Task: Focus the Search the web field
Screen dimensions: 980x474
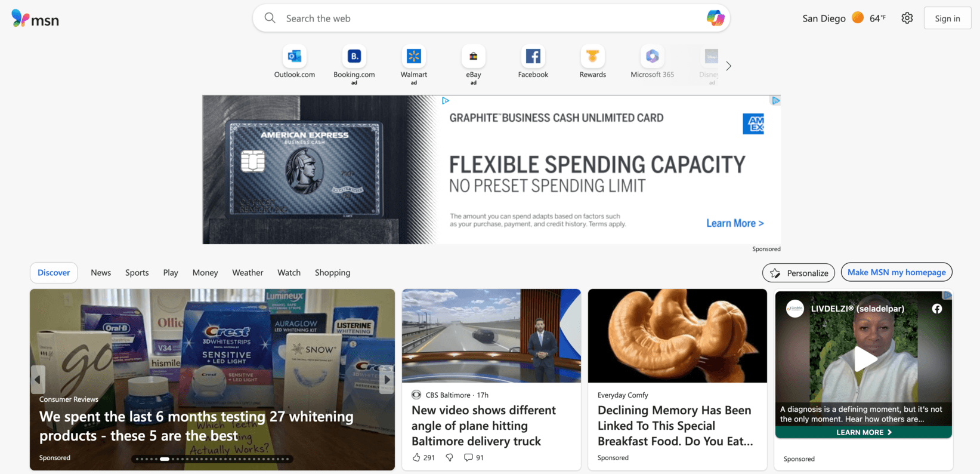Action: (x=491, y=19)
